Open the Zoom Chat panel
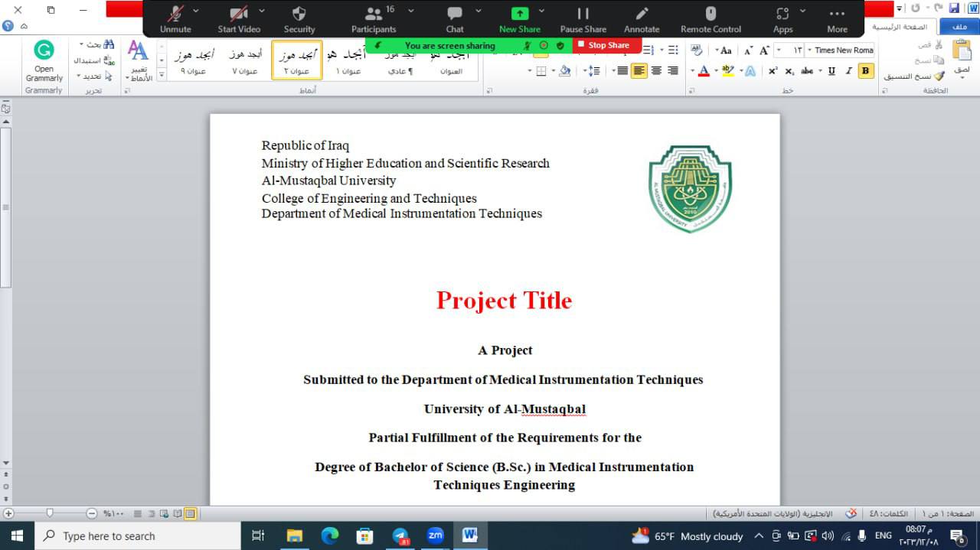980x550 pixels. point(455,19)
